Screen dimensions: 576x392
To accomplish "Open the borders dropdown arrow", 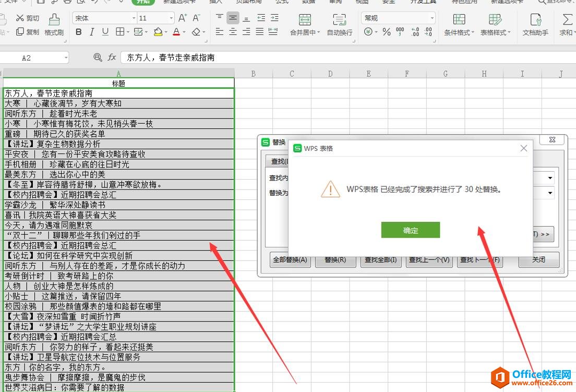I will point(128,32).
